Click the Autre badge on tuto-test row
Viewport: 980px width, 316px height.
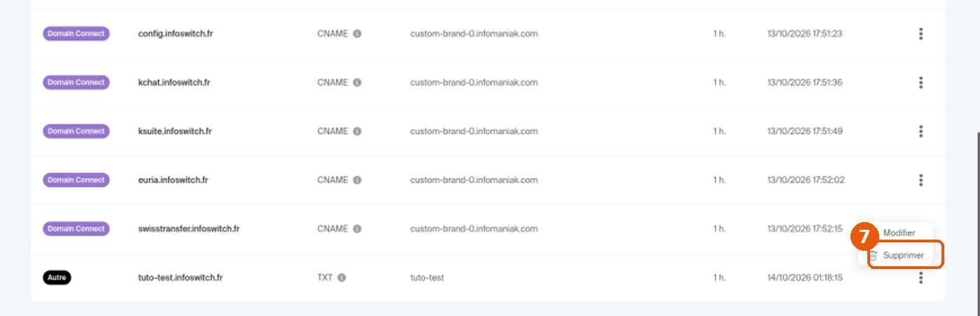tap(57, 277)
